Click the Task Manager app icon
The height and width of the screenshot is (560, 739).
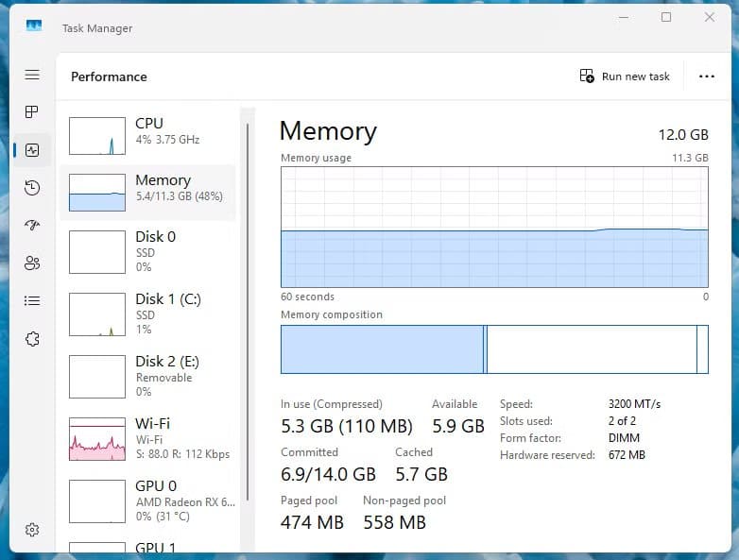coord(34,25)
